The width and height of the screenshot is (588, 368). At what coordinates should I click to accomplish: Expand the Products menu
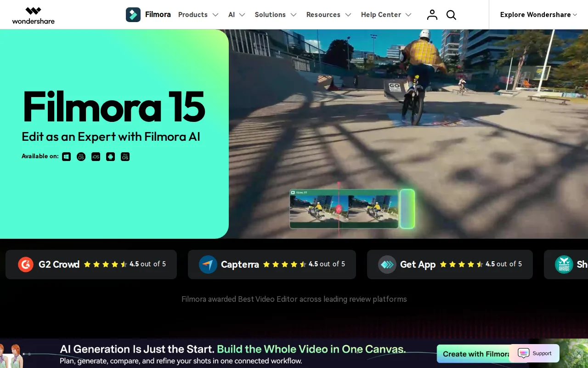tap(198, 15)
